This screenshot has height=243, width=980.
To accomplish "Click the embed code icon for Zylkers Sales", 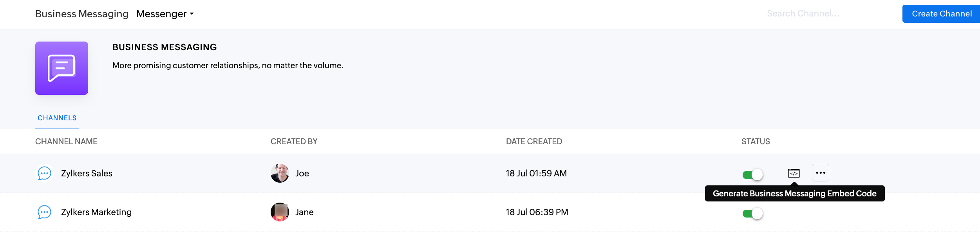I will [794, 173].
